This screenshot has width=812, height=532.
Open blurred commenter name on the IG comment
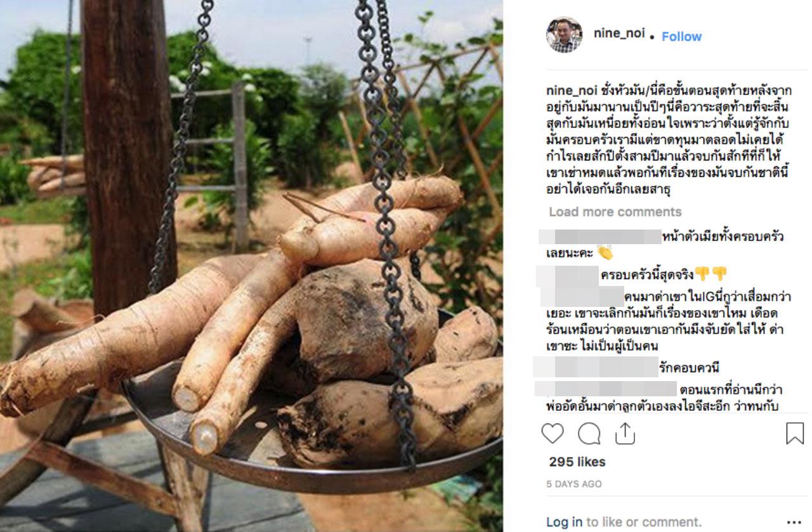582,297
